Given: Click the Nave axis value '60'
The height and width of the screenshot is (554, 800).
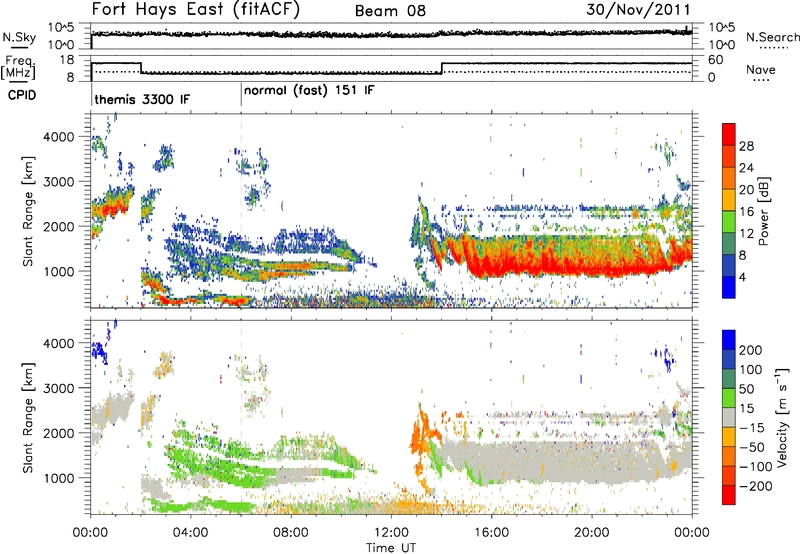Looking at the screenshot, I should click(716, 60).
